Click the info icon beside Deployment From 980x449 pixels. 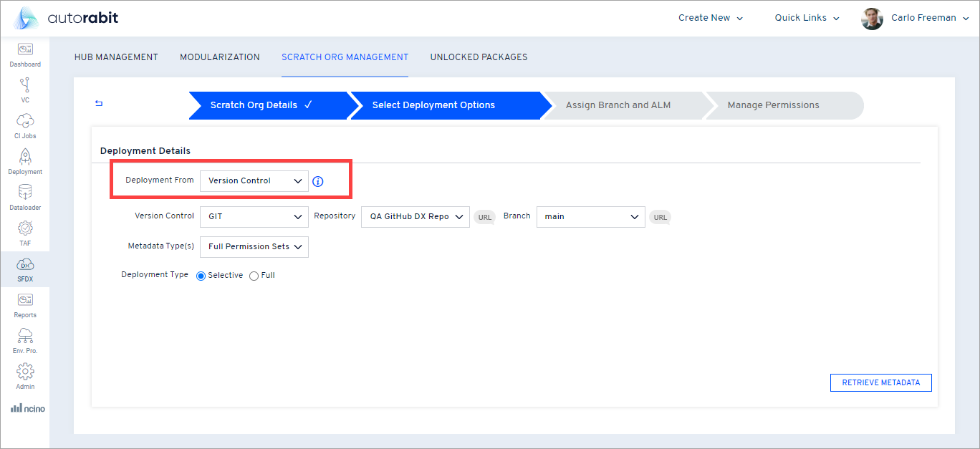click(317, 181)
